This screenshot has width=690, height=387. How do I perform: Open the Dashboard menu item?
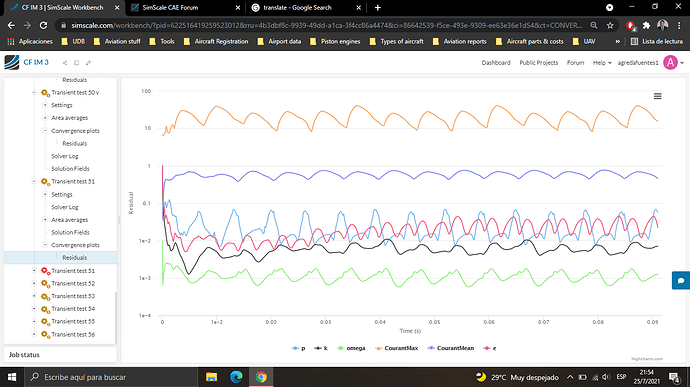click(496, 63)
